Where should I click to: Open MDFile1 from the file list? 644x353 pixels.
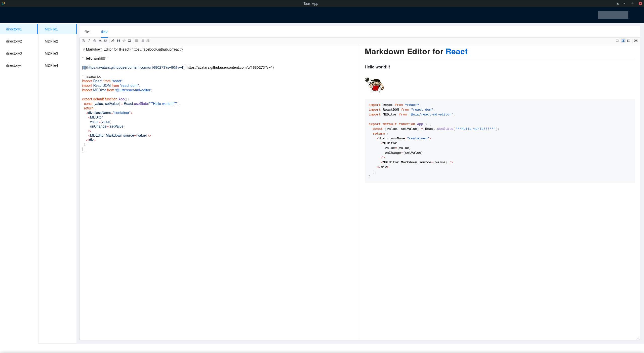58,29
